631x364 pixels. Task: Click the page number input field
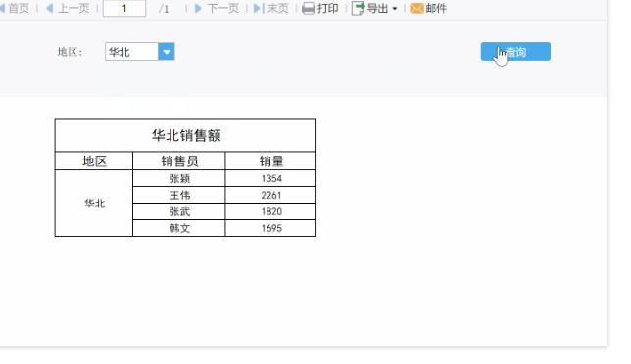tap(124, 8)
